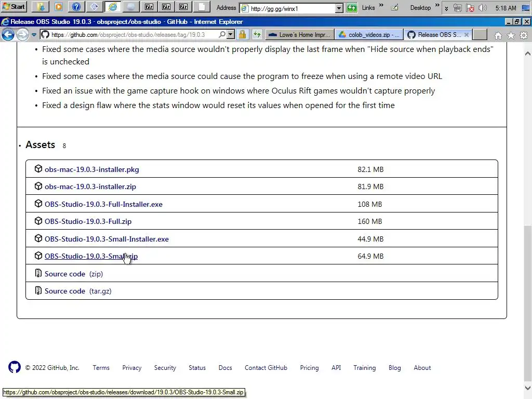Download obs-mac-19.0.3-installer.pkg

tap(91, 169)
